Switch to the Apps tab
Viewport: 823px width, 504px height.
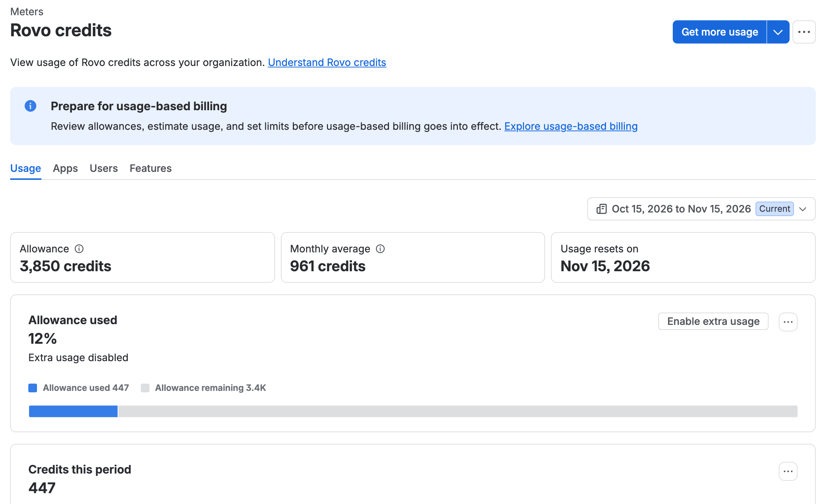pyautogui.click(x=65, y=168)
